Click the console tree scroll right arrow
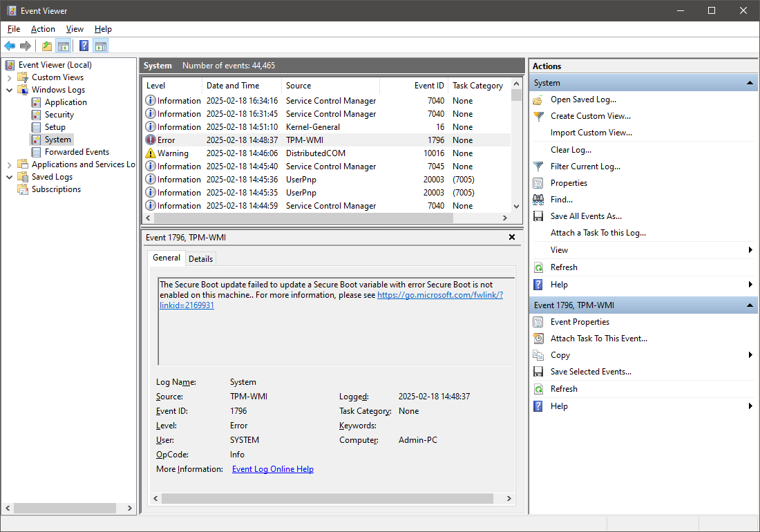 coord(129,509)
